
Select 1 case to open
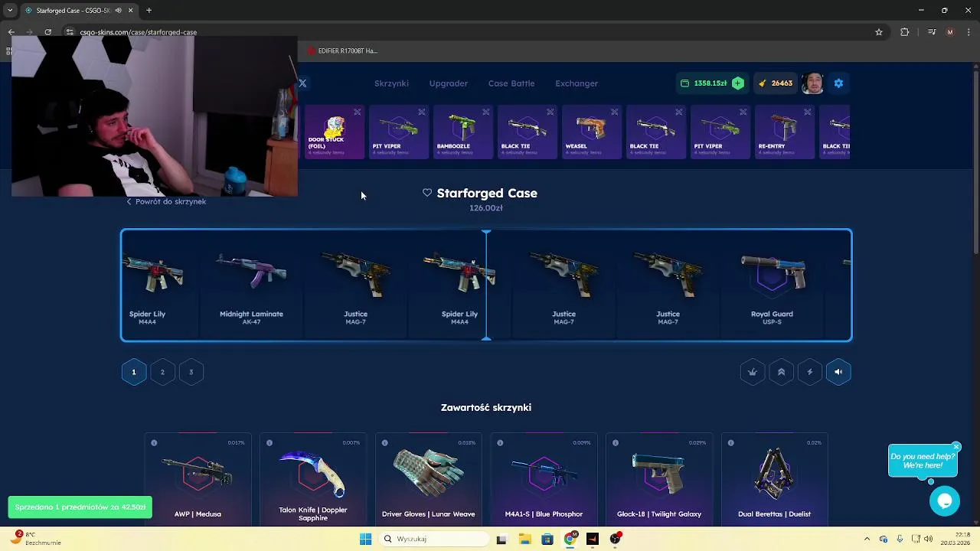[133, 372]
